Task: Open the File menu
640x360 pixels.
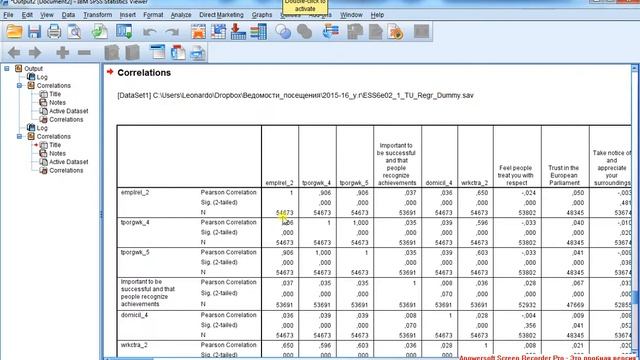Action: [8, 15]
